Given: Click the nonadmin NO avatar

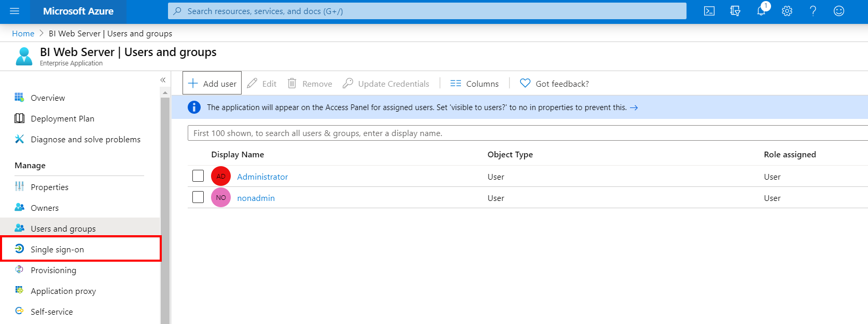Looking at the screenshot, I should (221, 197).
